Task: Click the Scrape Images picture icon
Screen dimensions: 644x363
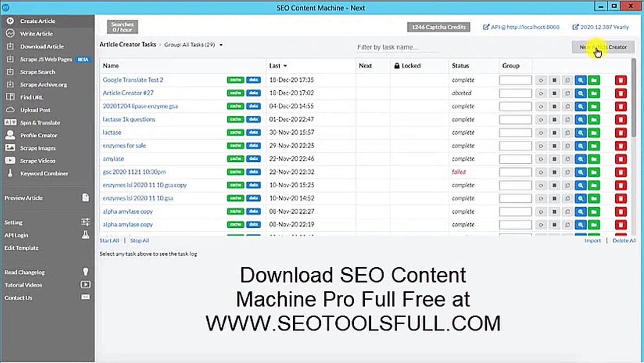Action: [x=10, y=148]
